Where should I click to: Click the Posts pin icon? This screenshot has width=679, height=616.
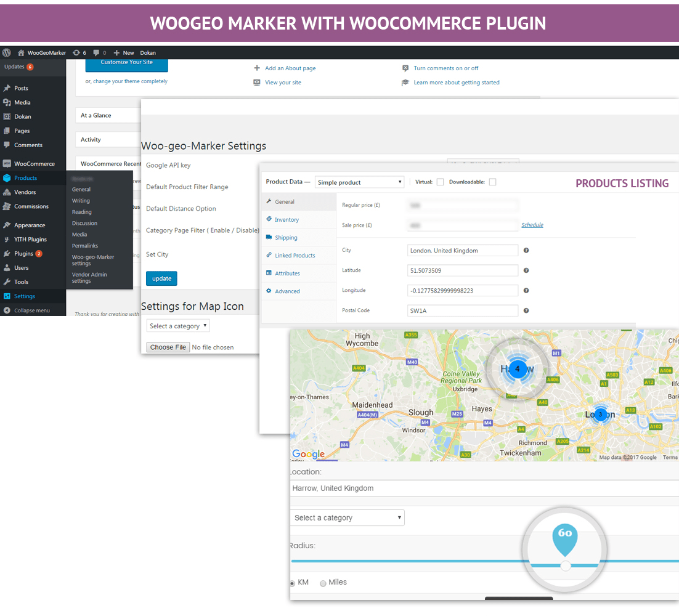(x=7, y=88)
